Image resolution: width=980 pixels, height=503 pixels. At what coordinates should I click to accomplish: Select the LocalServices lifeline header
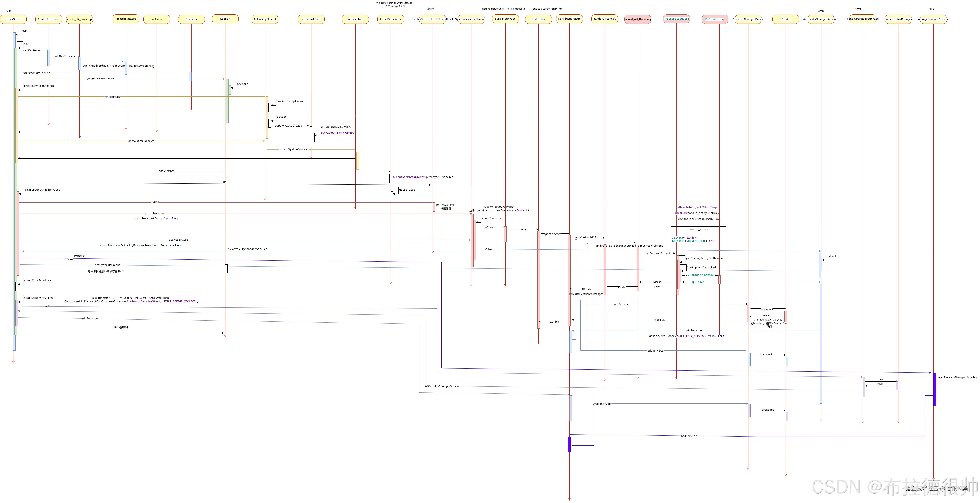390,19
